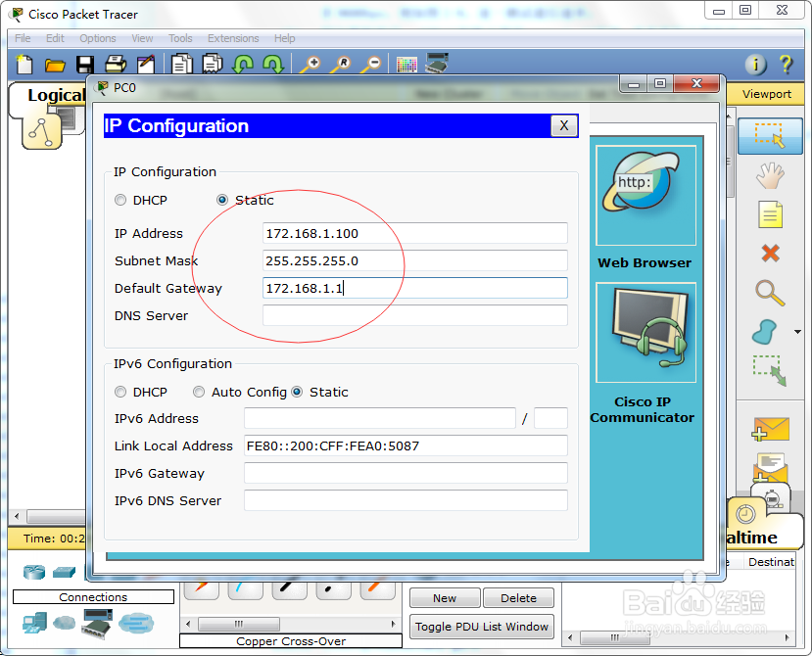Open the Extensions menu
The height and width of the screenshot is (656, 812).
pyautogui.click(x=233, y=38)
